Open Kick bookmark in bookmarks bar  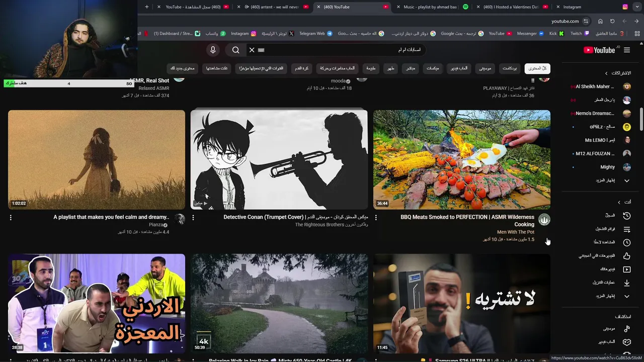(x=556, y=34)
